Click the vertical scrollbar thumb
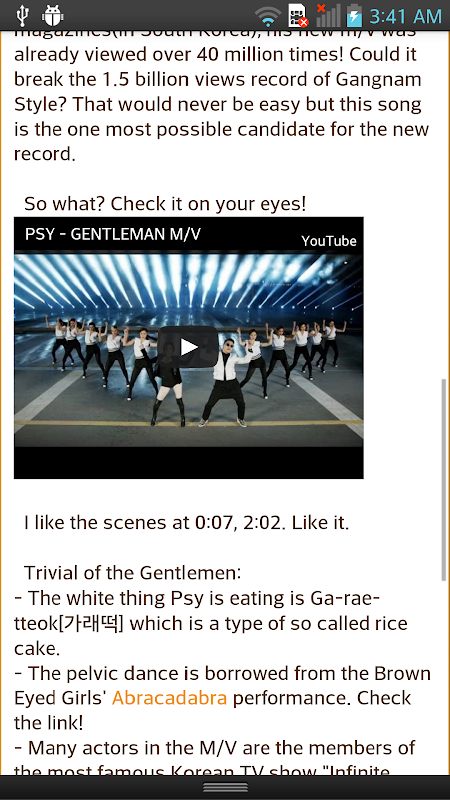450x800 pixels. 444,480
